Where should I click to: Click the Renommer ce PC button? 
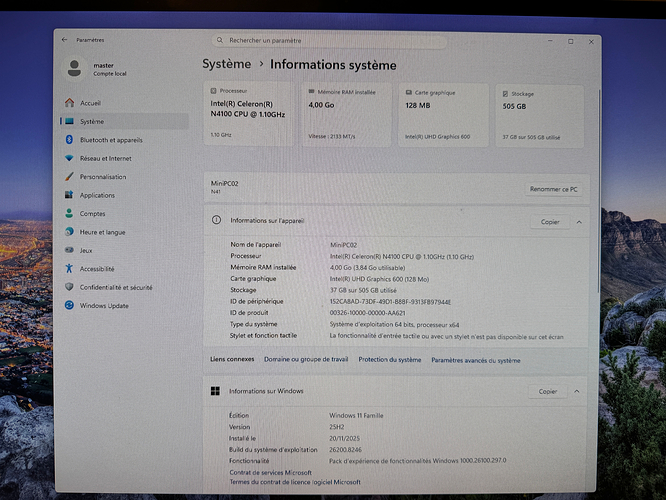click(553, 189)
